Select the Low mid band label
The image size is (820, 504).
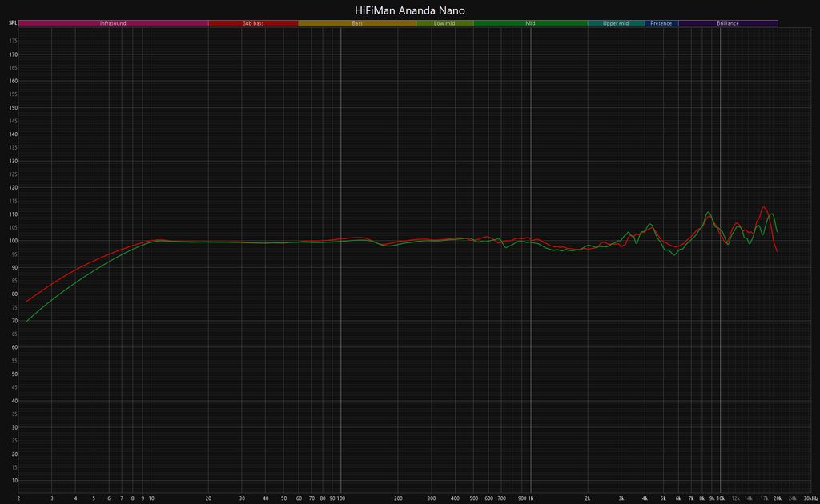[x=444, y=23]
